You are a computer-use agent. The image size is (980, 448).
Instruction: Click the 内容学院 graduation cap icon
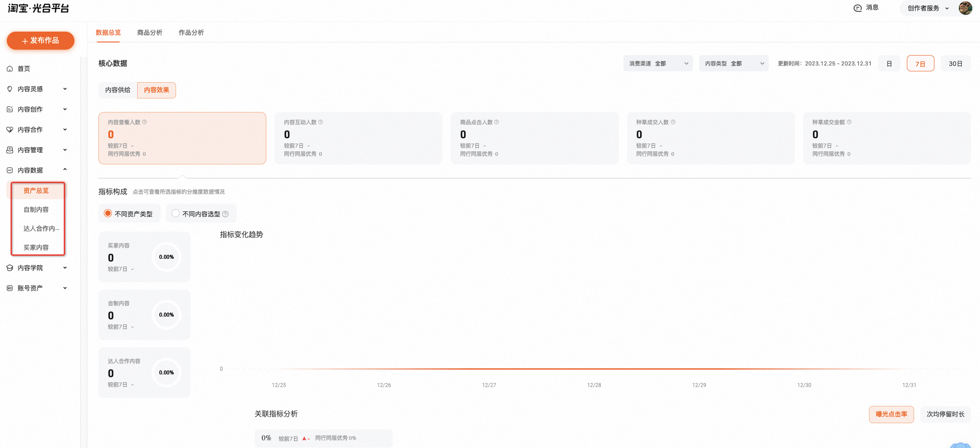coord(9,268)
